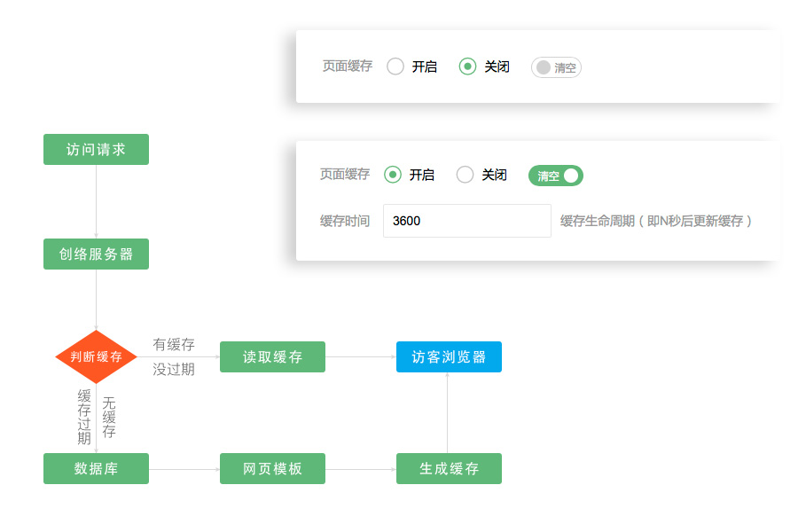Click the 访问请求 flowchart node

point(96,149)
